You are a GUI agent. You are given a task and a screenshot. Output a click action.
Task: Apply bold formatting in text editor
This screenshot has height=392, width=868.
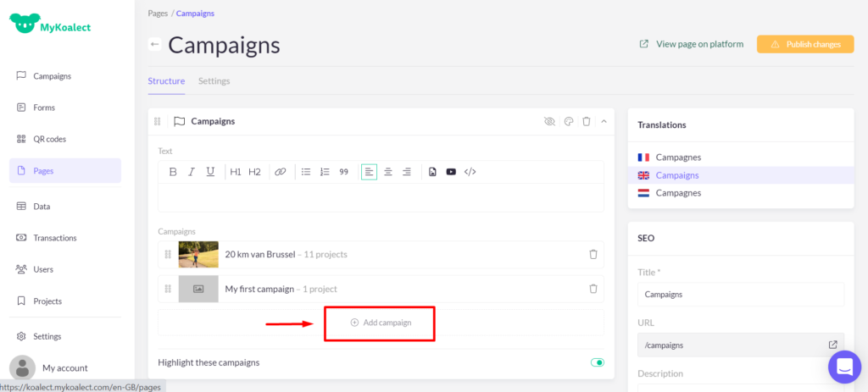tap(173, 172)
